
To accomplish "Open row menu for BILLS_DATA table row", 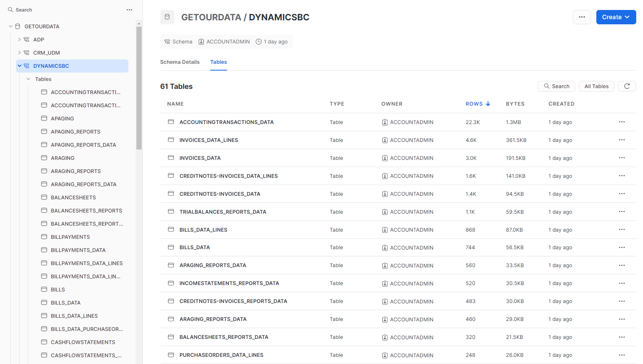I will pyautogui.click(x=622, y=248).
